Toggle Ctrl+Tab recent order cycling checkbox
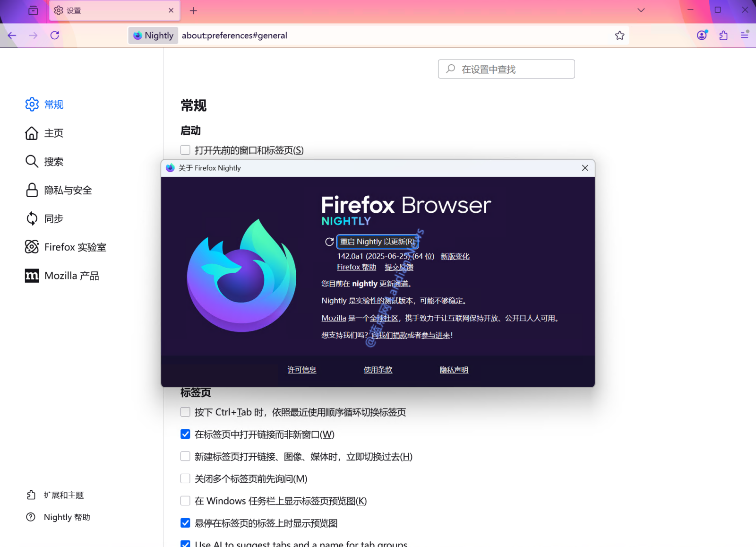The image size is (756, 547). coord(185,412)
